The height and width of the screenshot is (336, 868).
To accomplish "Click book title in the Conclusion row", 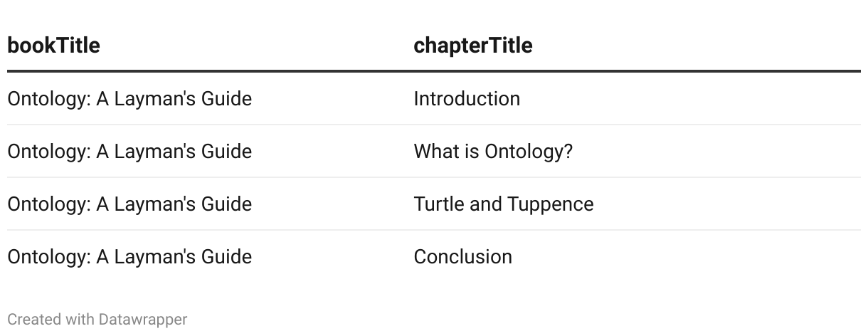I will tap(129, 256).
